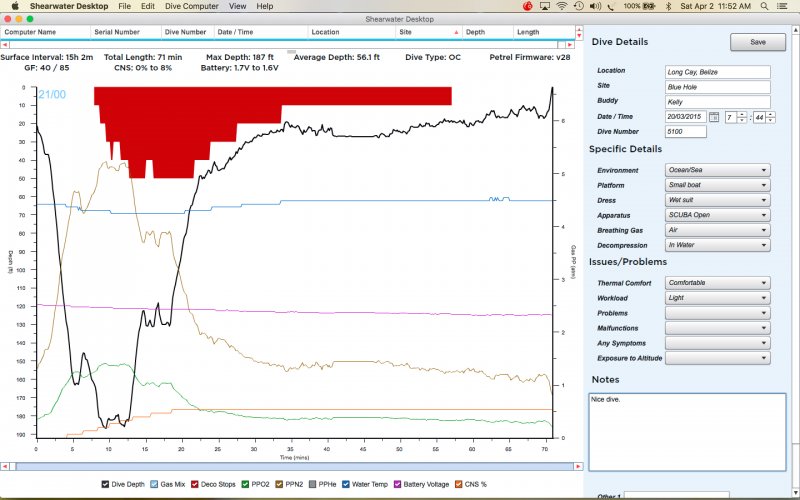Open the Apple menu
The image size is (800, 500).
(15, 6)
